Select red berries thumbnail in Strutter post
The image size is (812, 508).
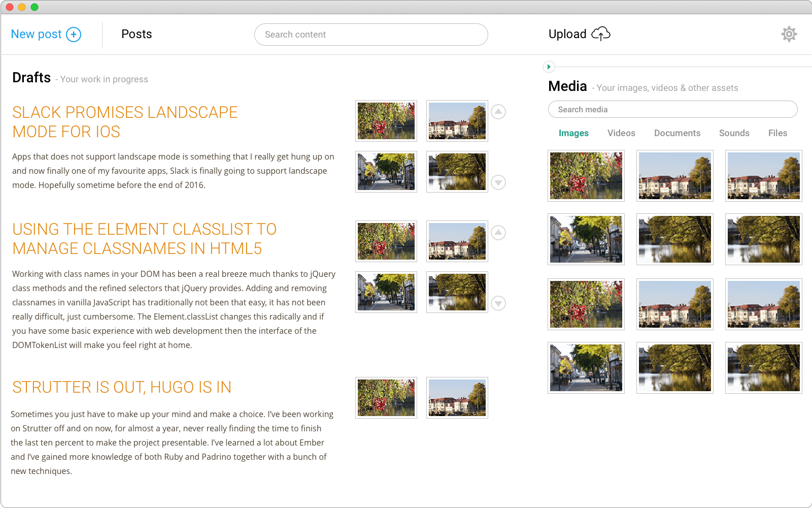coord(386,398)
